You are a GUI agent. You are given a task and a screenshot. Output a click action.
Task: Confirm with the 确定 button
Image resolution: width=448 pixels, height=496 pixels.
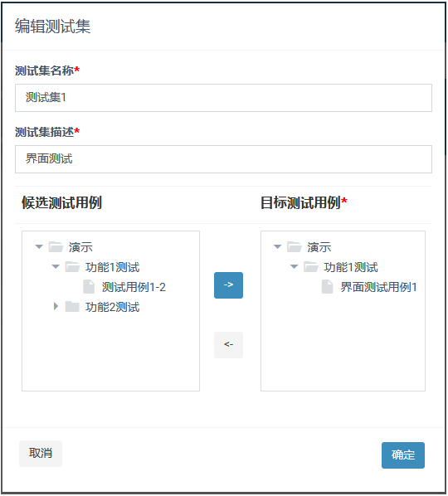pos(403,455)
